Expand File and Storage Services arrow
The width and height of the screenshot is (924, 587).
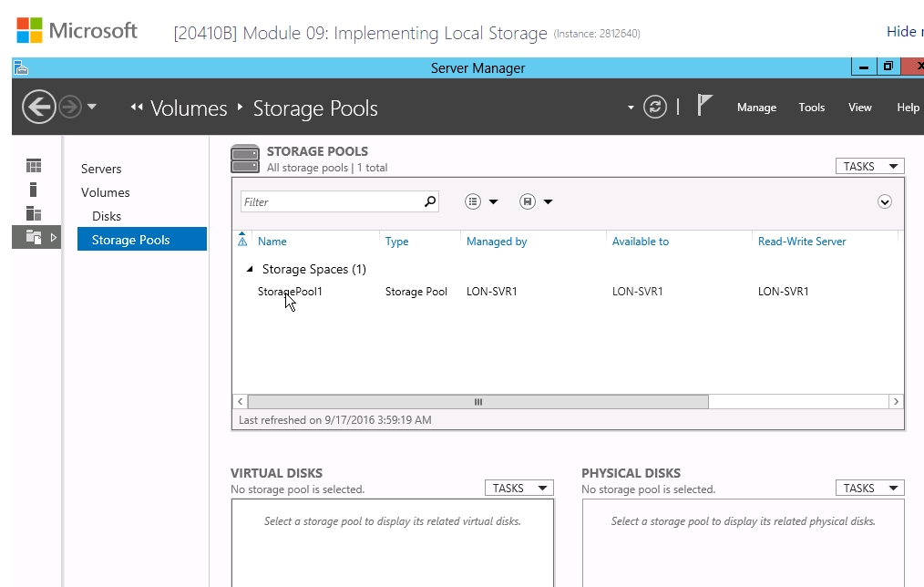(x=54, y=238)
